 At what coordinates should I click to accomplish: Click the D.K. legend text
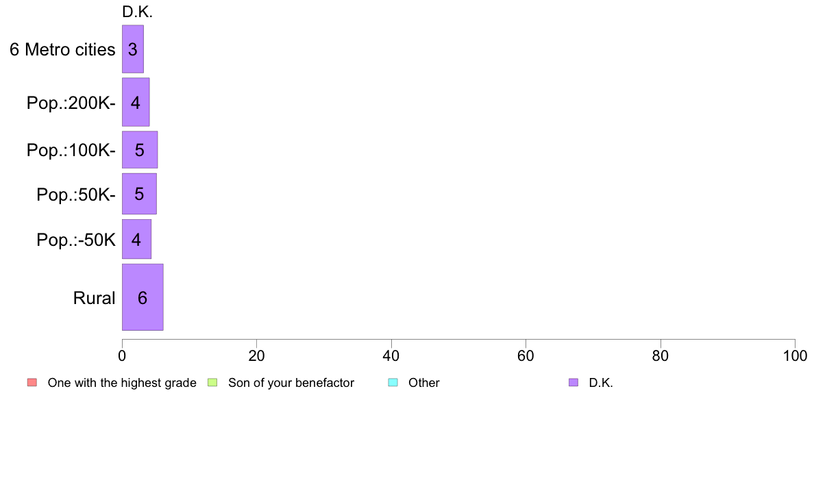tap(601, 383)
